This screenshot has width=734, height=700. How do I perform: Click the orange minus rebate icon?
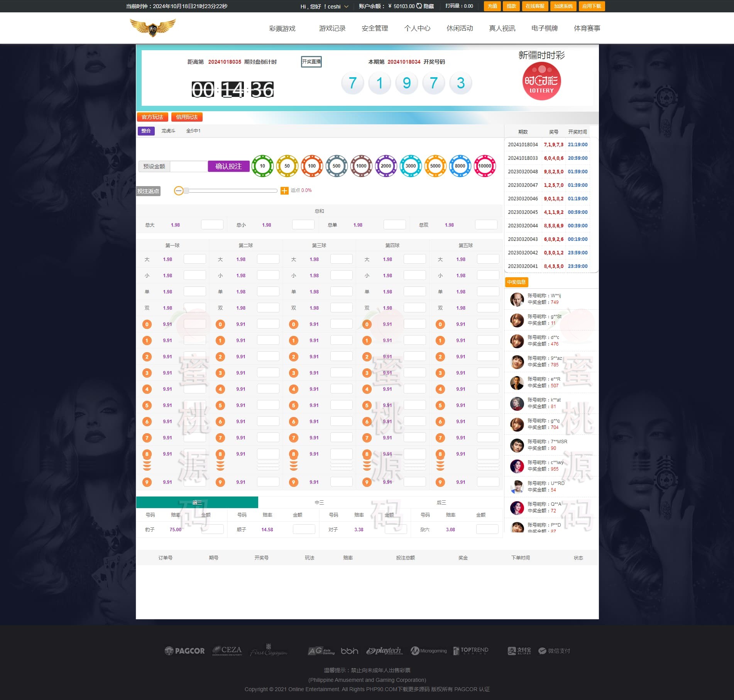[178, 191]
